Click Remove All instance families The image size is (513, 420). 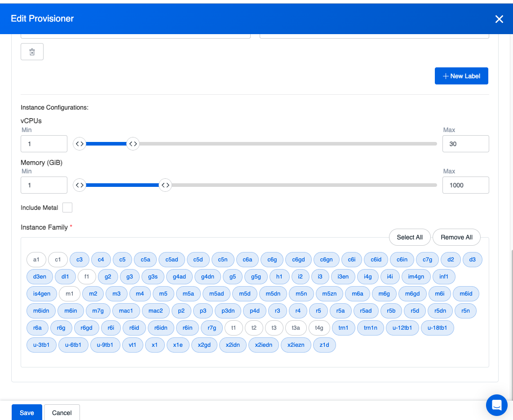pos(456,237)
